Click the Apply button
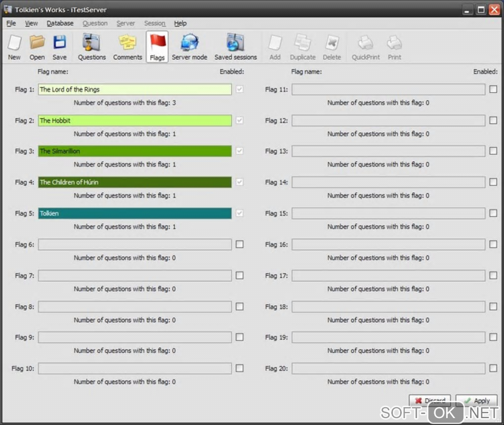This screenshot has height=425, width=504. click(x=476, y=401)
